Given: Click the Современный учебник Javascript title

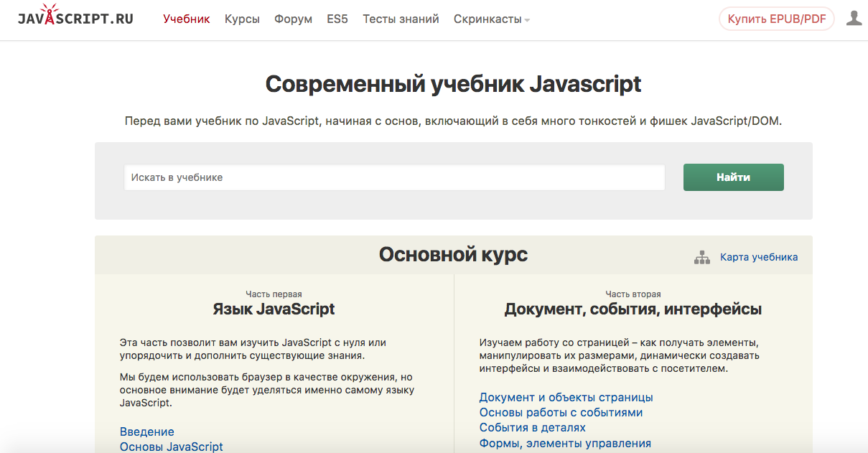Looking at the screenshot, I should click(x=454, y=84).
